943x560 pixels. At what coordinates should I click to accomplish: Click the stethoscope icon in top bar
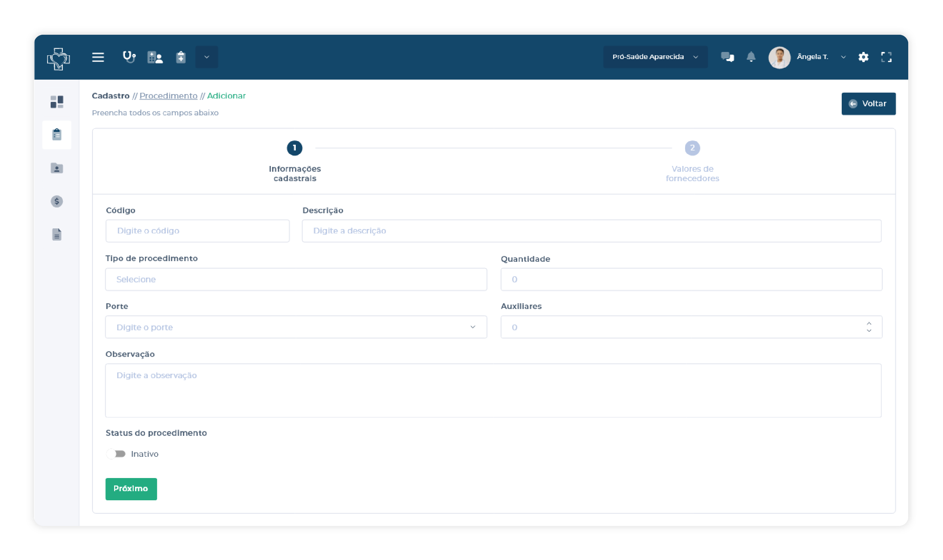coord(129,57)
